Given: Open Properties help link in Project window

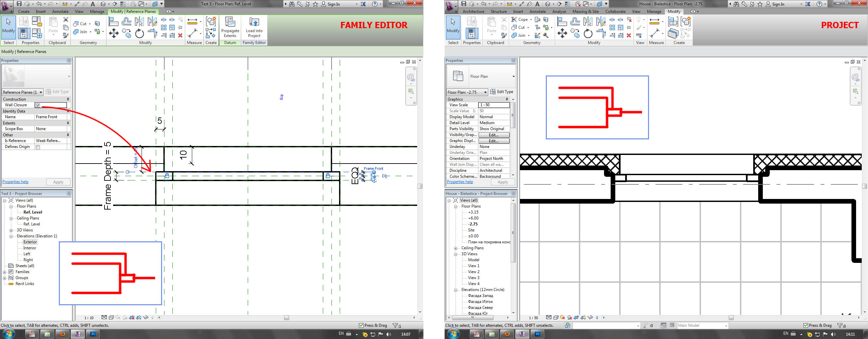Looking at the screenshot, I should point(460,182).
